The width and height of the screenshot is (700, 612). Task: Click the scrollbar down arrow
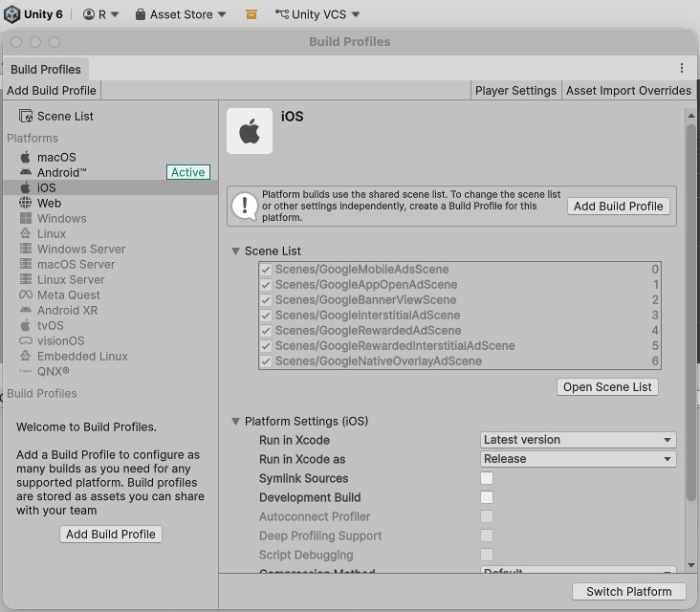pyautogui.click(x=691, y=565)
